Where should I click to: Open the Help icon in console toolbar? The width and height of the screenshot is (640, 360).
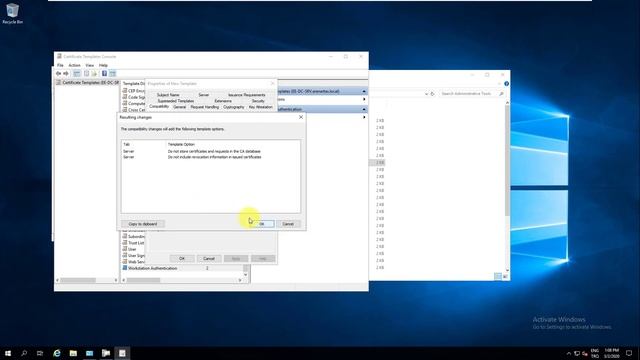click(x=104, y=73)
